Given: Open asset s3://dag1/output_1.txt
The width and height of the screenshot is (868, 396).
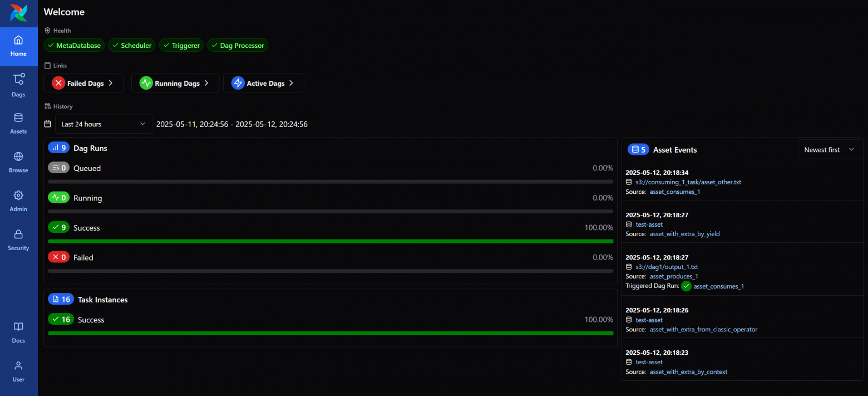Looking at the screenshot, I should [667, 267].
